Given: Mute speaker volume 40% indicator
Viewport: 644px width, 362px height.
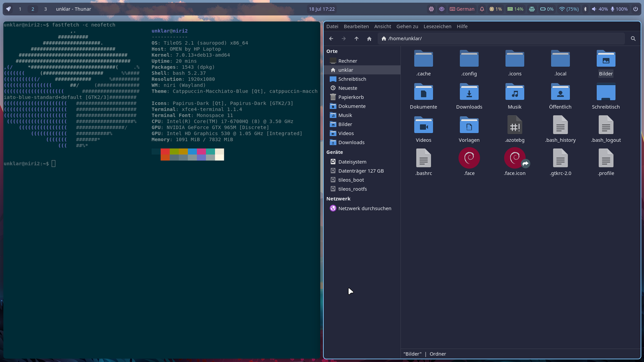Looking at the screenshot, I should pyautogui.click(x=600, y=9).
